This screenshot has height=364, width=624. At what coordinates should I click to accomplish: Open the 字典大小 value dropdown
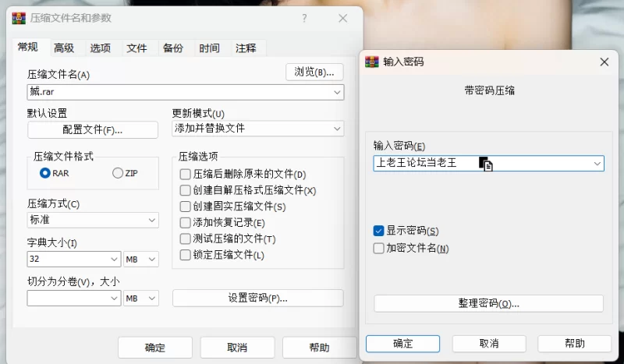114,260
